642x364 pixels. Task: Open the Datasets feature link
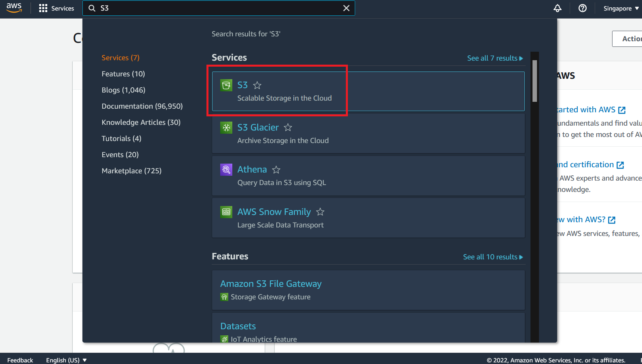coord(238,326)
